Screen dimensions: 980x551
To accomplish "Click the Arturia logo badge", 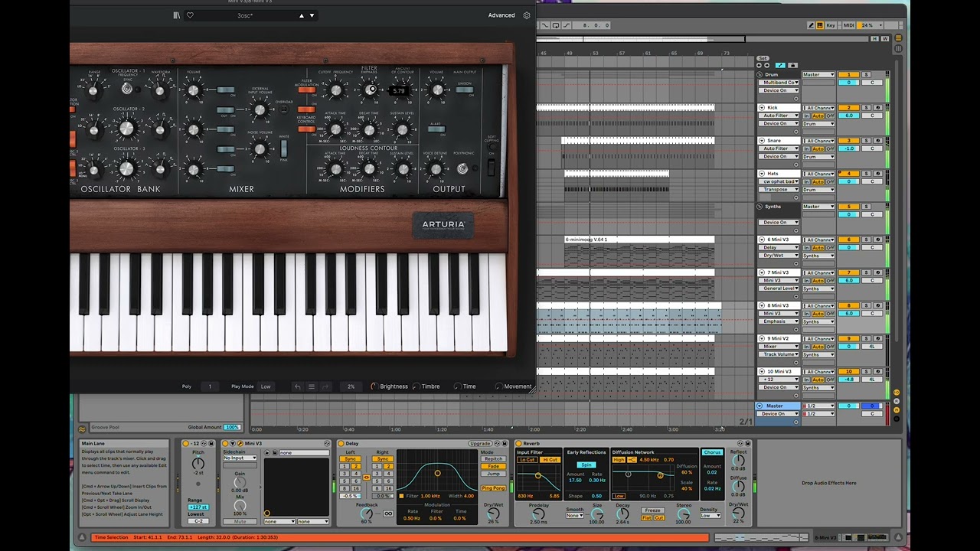I will tap(443, 225).
